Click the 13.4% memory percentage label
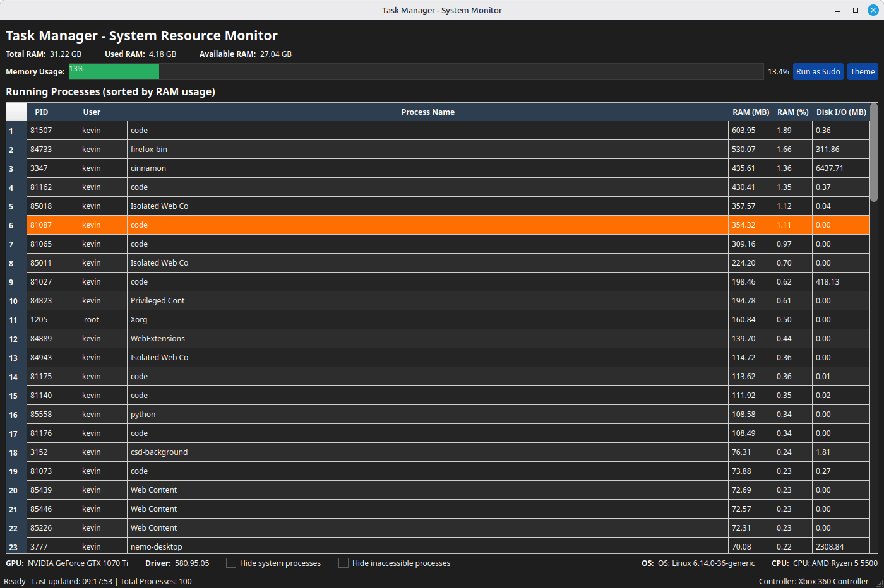The height and width of the screenshot is (588, 884). [779, 72]
